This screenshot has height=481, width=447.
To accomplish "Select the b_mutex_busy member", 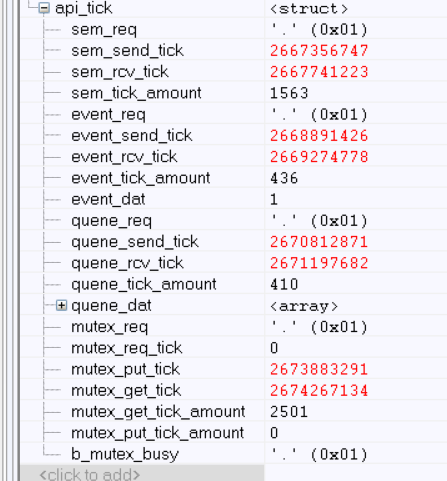I will (x=125, y=454).
